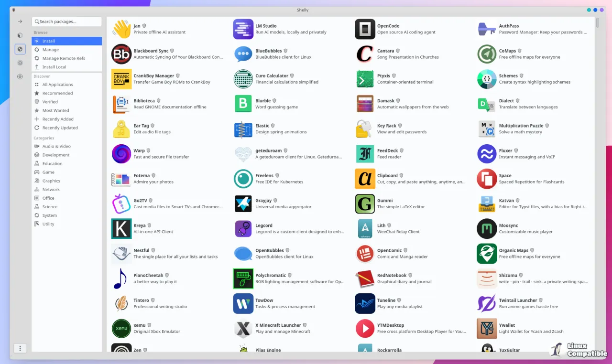This screenshot has height=364, width=612.
Task: Go to the Manage section
Action: [67, 50]
